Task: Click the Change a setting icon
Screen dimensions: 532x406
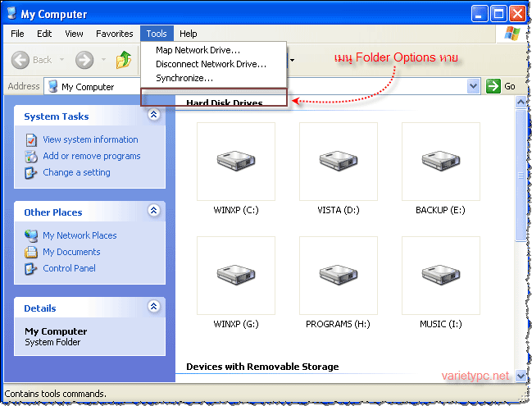Action: point(30,173)
